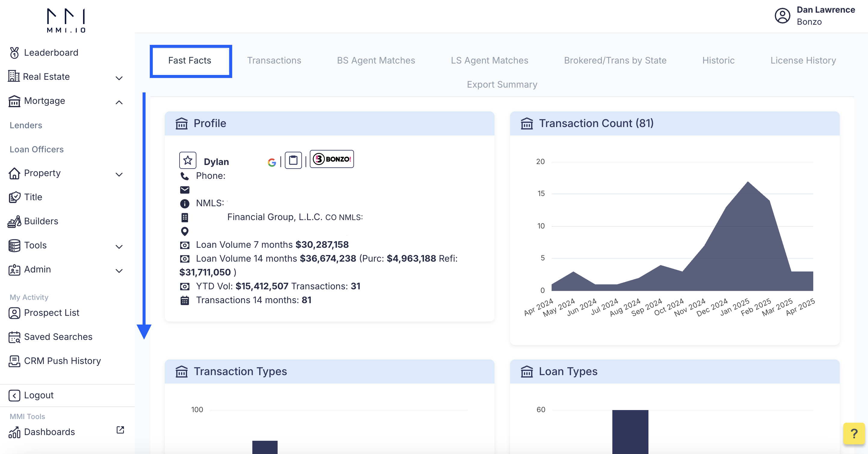Click the company building icon in Profile

(185, 218)
